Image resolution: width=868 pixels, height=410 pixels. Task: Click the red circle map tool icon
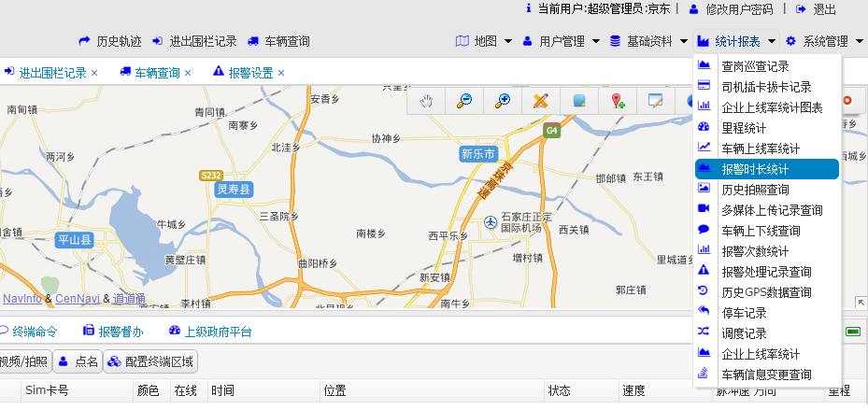tap(847, 100)
